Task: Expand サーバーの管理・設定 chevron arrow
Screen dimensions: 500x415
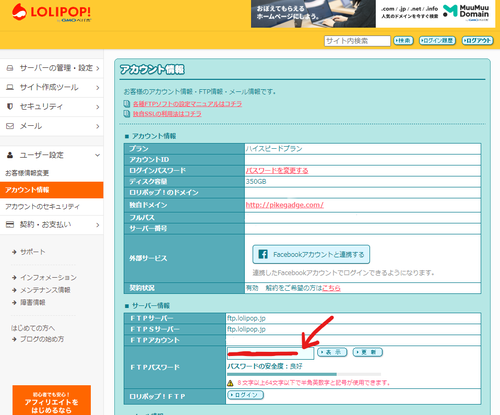Action: [x=98, y=68]
